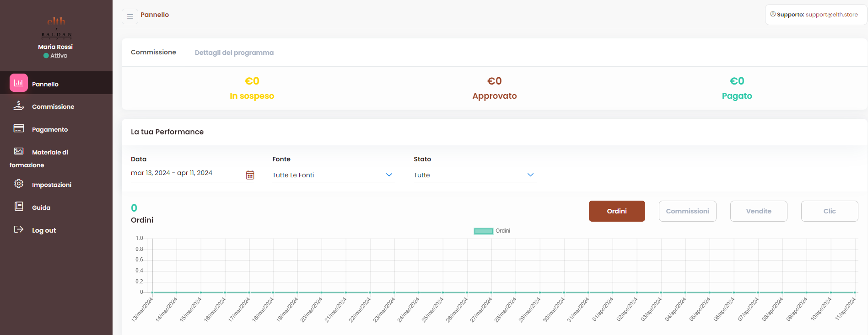Image resolution: width=868 pixels, height=335 pixels.
Task: Click the Ordini legend label
Action: 503,231
